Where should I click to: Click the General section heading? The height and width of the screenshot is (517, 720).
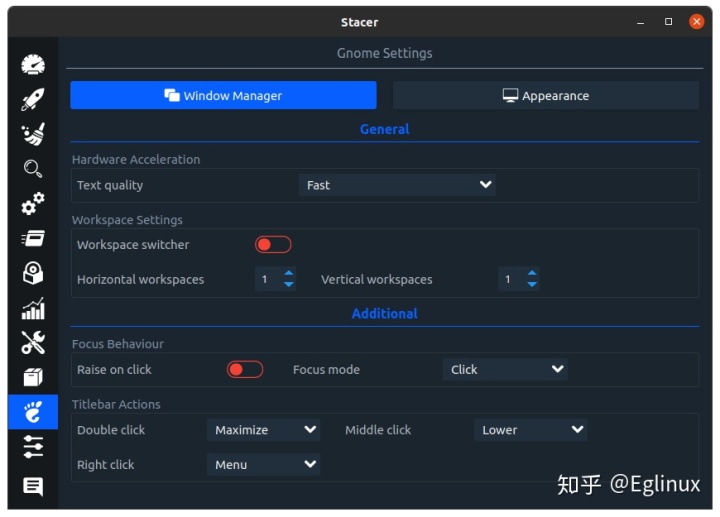pos(384,129)
